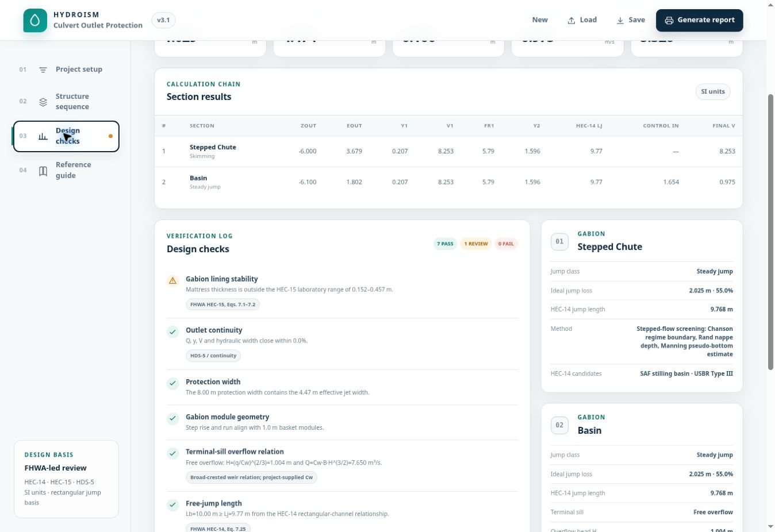775x532 pixels.
Task: Click the Reference guide book icon
Action: [x=43, y=171]
